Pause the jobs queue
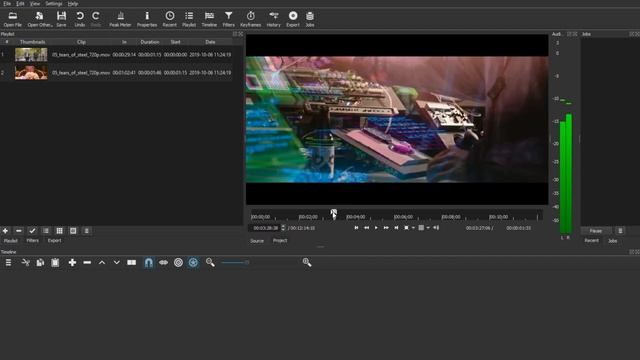The width and height of the screenshot is (640, 360). point(596,231)
